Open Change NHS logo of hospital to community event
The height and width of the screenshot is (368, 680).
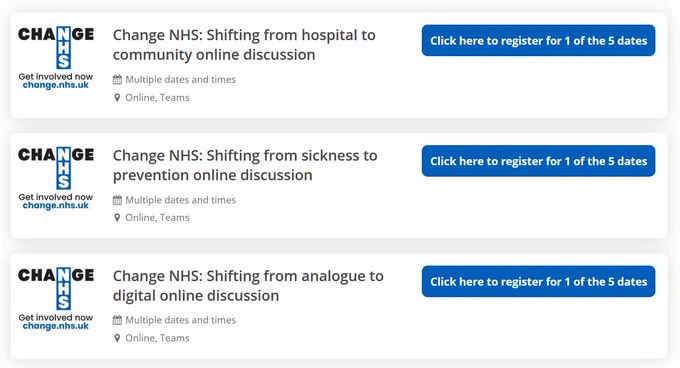coord(56,58)
